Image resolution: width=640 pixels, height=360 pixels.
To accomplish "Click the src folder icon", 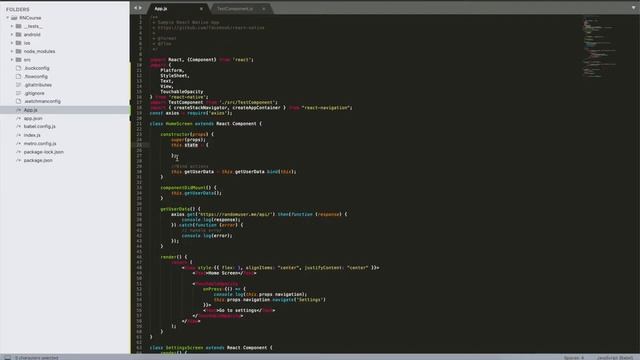I will point(18,60).
